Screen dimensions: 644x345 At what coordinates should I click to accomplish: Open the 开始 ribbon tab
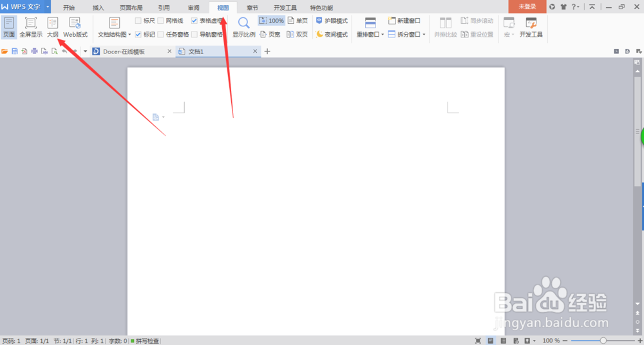click(x=69, y=8)
